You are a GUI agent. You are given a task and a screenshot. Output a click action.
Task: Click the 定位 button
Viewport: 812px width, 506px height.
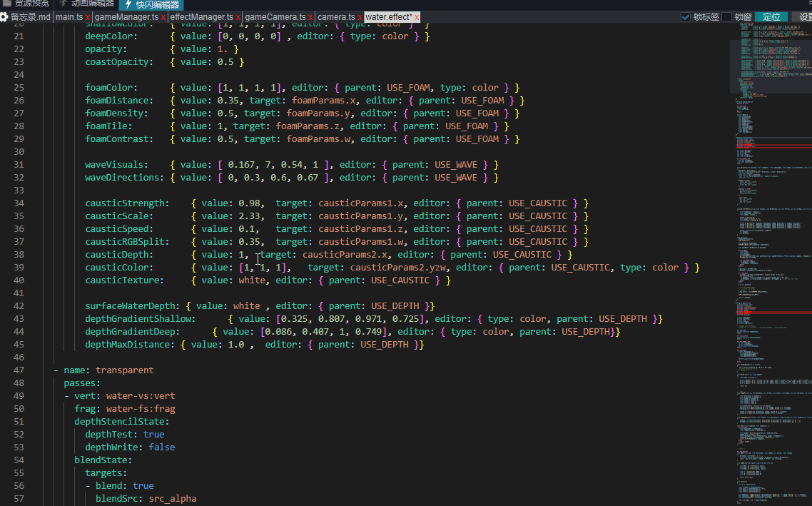[x=771, y=17]
